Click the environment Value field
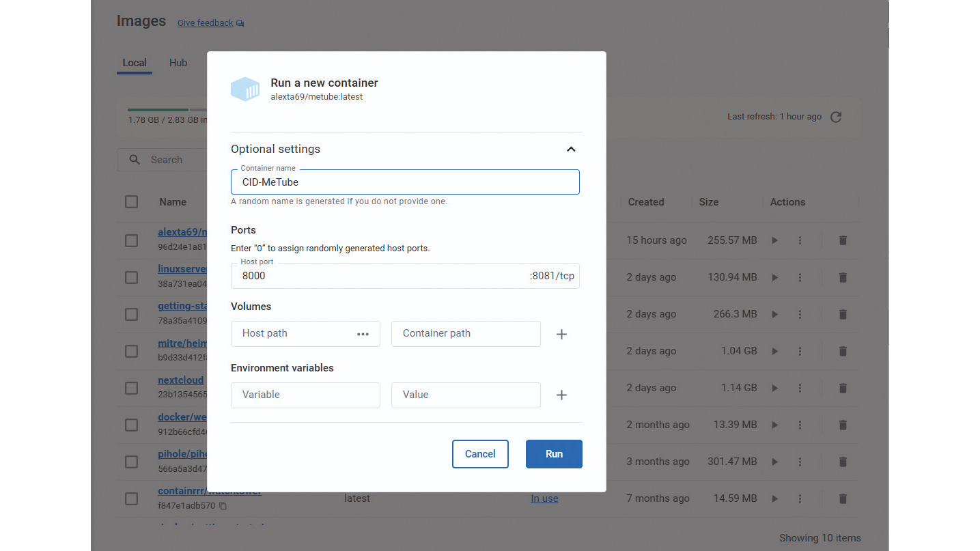The width and height of the screenshot is (980, 551). [x=466, y=395]
